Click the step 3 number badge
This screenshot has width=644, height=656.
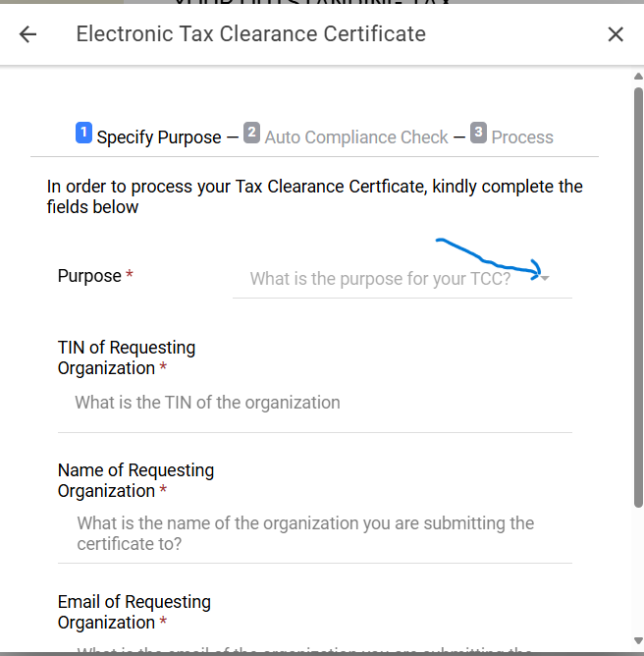[x=478, y=133]
